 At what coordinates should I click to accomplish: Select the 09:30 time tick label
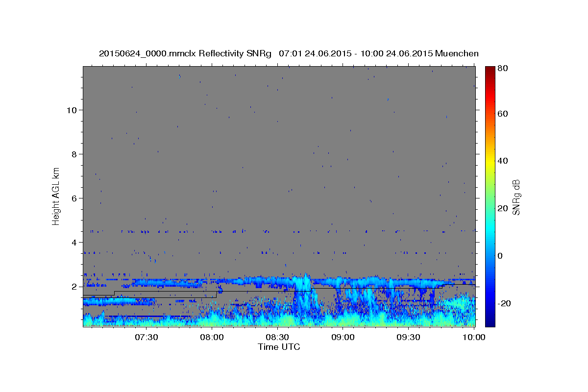click(x=409, y=337)
